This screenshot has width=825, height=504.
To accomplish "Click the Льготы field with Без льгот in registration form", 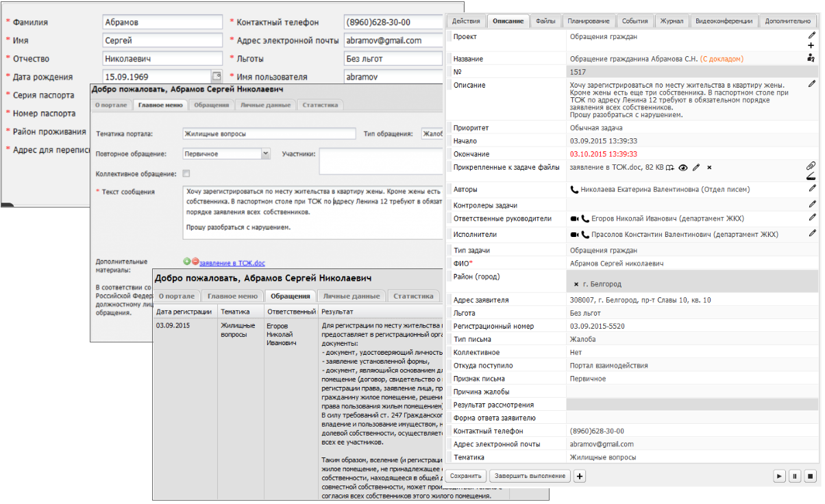I will (x=392, y=59).
